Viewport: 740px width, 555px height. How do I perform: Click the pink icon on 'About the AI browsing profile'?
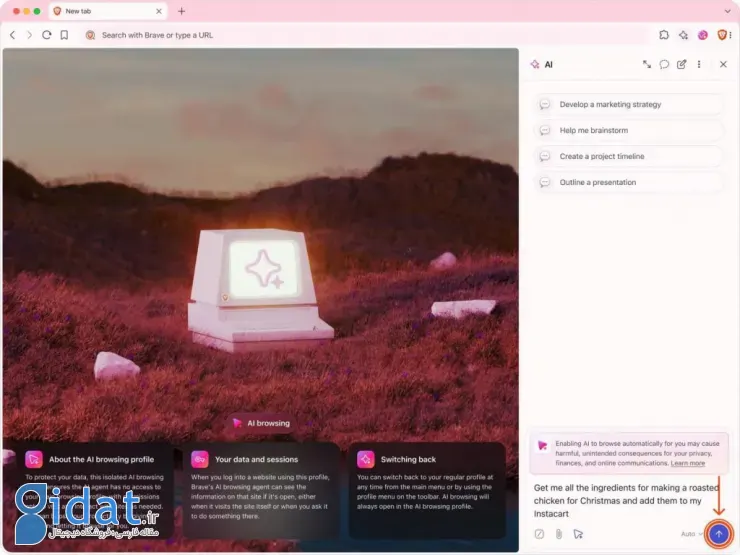click(34, 459)
